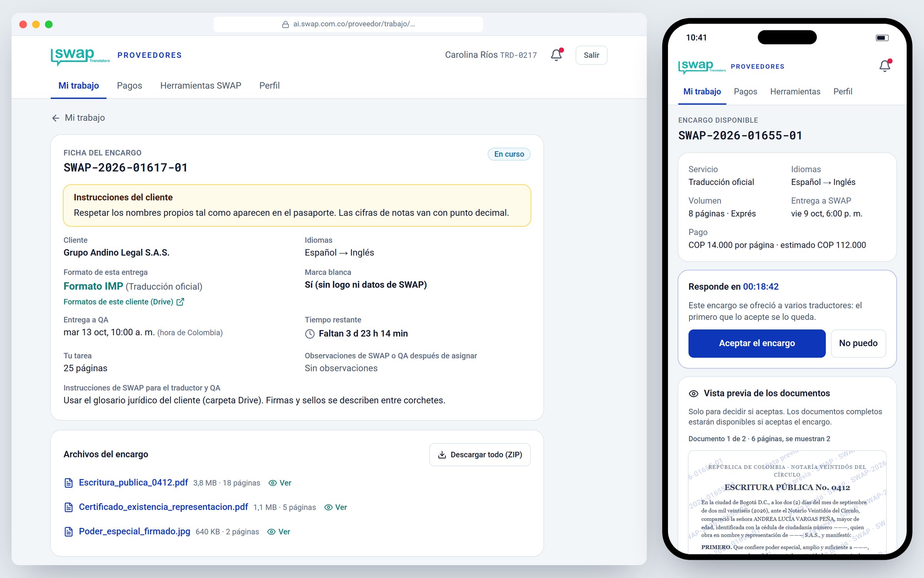Image resolution: width=924 pixels, height=578 pixels.
Task: Click the En curso status badge
Action: coord(509,154)
